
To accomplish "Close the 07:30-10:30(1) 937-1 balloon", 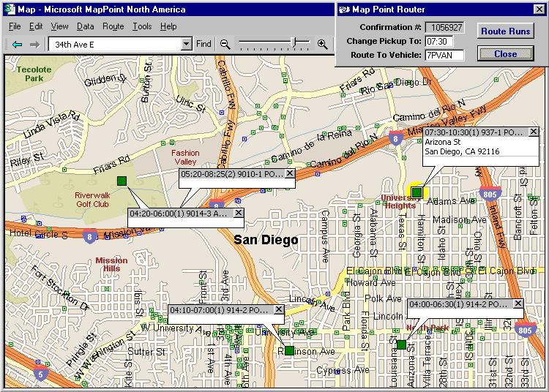I will pyautogui.click(x=533, y=132).
